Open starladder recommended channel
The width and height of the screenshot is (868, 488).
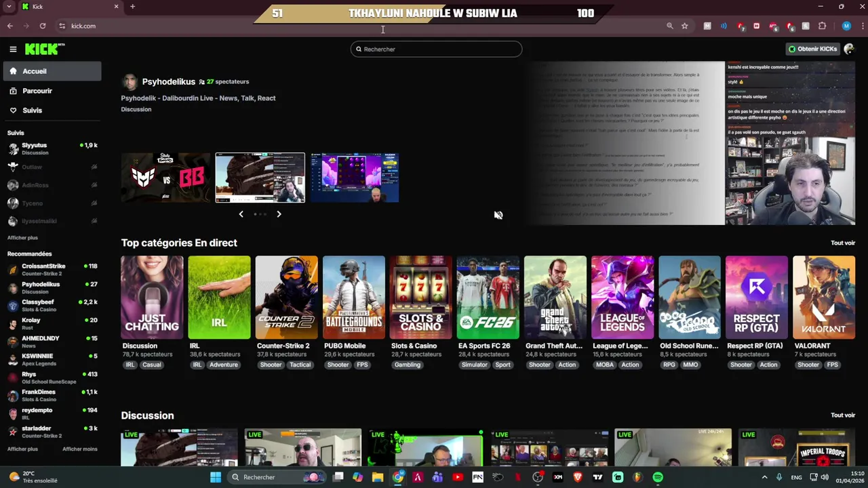coord(52,431)
